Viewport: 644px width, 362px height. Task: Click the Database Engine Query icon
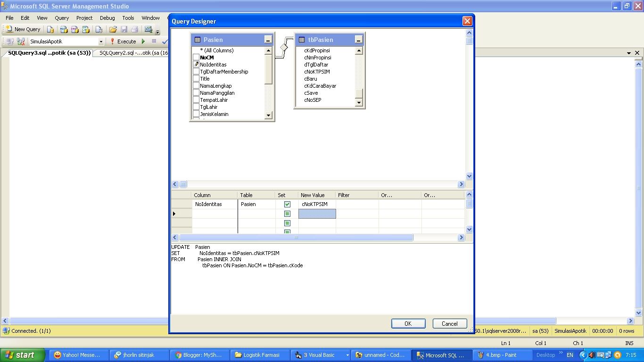50,29
